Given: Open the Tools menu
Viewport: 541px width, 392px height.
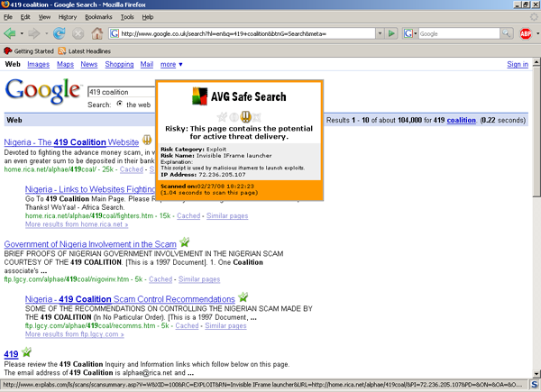Looking at the screenshot, I should point(127,17).
